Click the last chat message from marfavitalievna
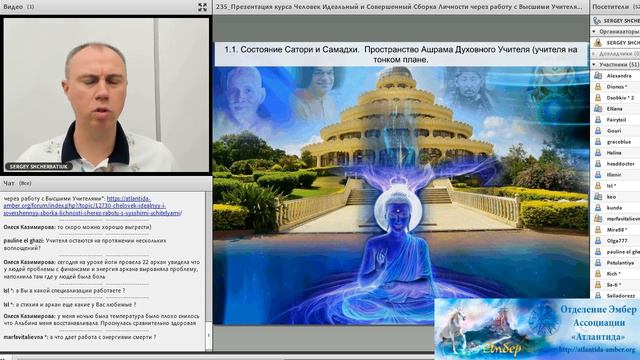This screenshot has width=640, height=360. pyautogui.click(x=80, y=337)
